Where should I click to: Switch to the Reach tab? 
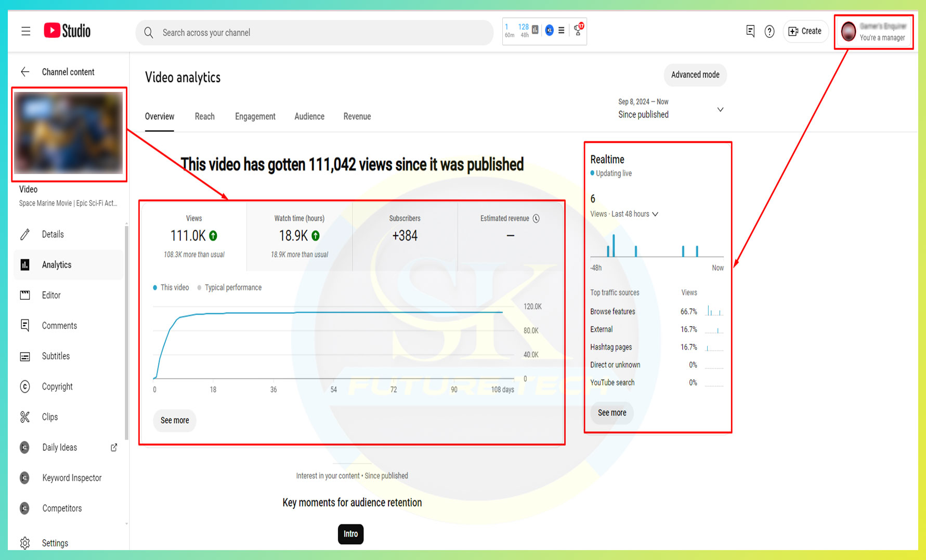[204, 116]
